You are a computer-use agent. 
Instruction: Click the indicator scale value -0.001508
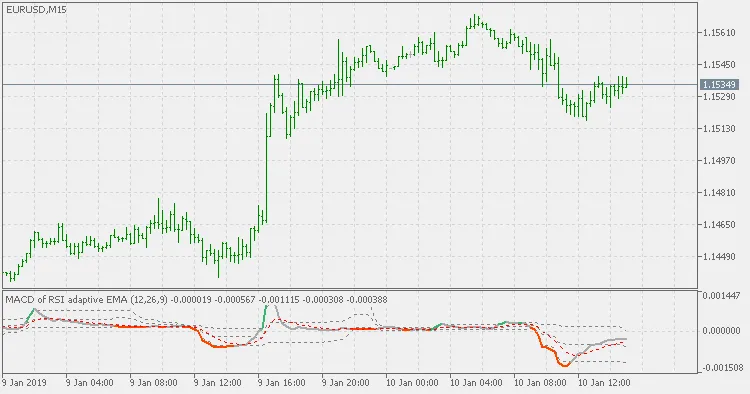point(722,368)
